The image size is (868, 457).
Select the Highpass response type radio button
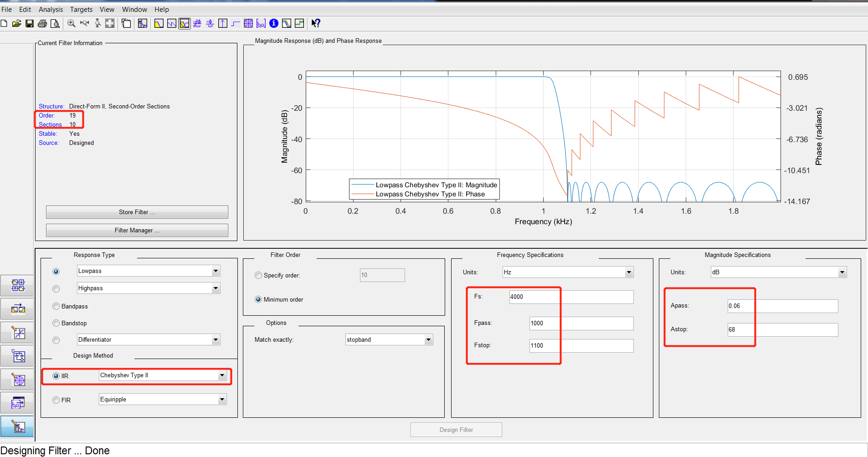point(56,289)
